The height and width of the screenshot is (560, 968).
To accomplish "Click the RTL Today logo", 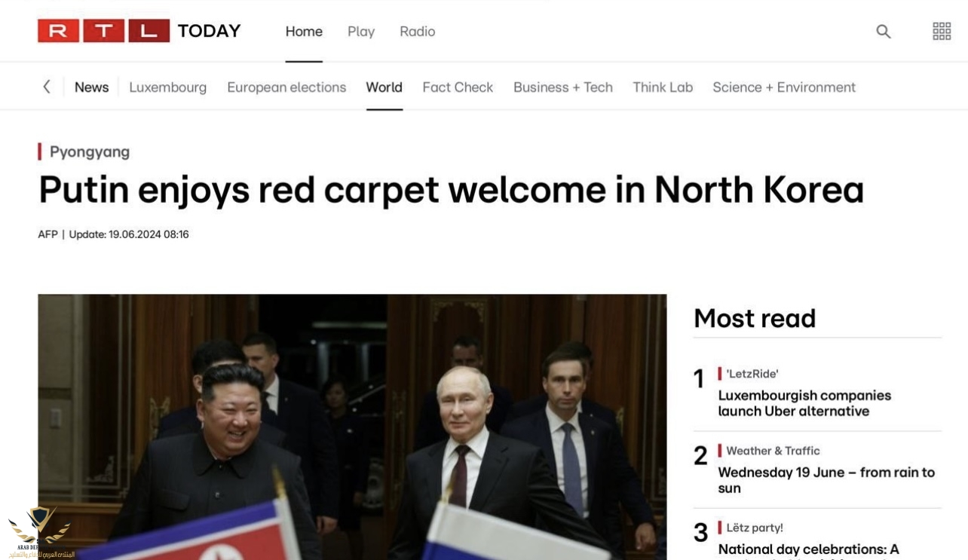I will (x=139, y=31).
